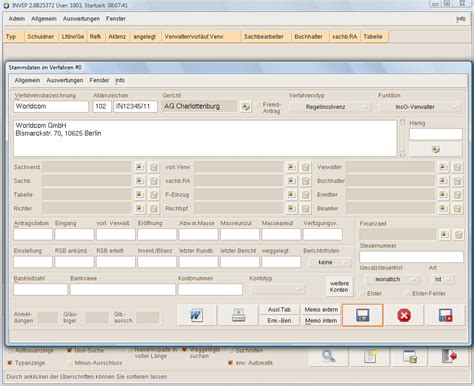Toggle Typanzeige checkbox in main window
The image size is (474, 386).
10,363
